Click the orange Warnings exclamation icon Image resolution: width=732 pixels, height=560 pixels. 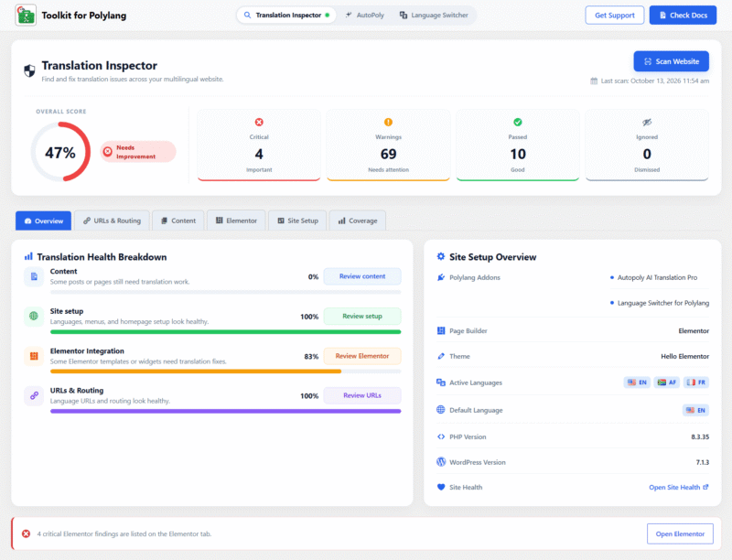click(x=388, y=123)
